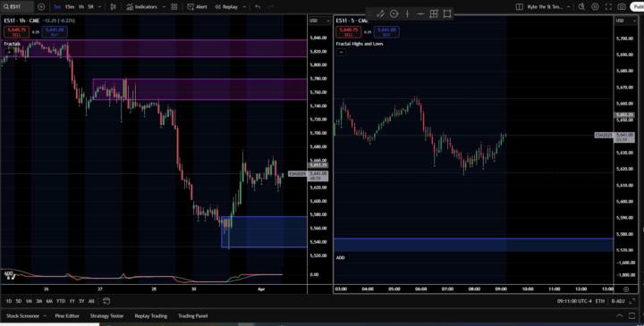Viewport: 644px width, 326px height.
Task: Click the ES1! · 1h · CME chart title
Action: coord(21,21)
